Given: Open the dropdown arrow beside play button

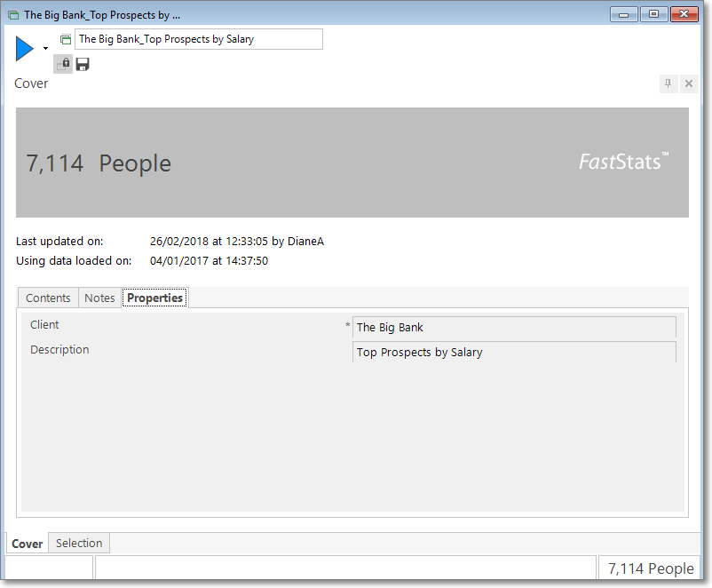Looking at the screenshot, I should [x=45, y=49].
